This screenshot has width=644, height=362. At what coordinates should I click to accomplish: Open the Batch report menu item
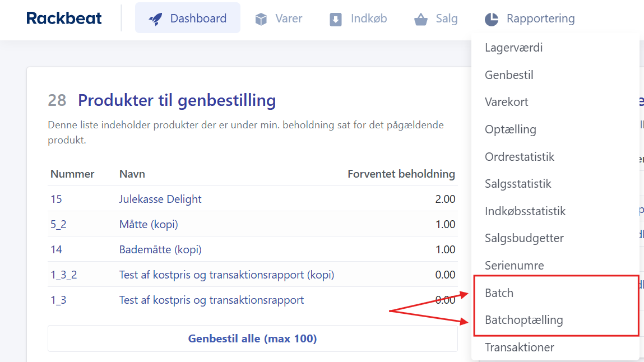(499, 293)
